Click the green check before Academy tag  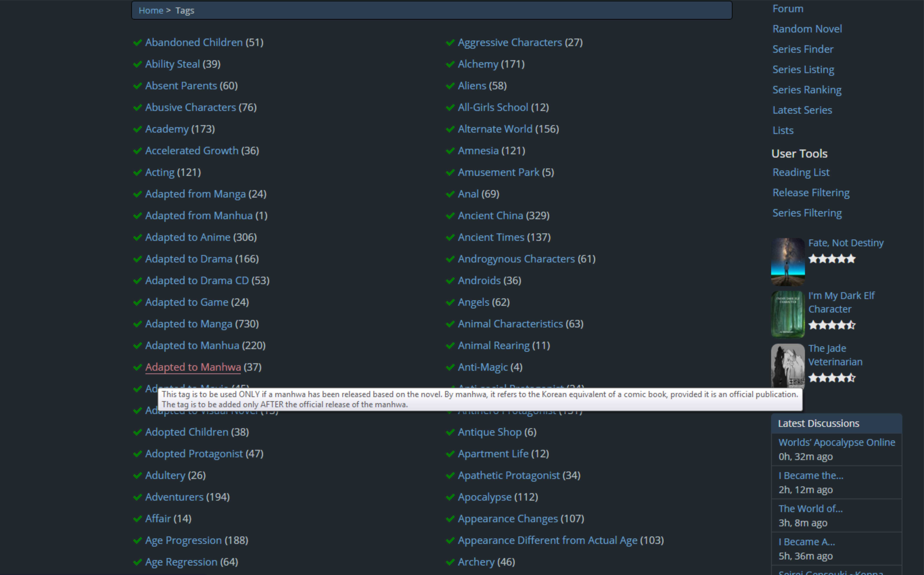point(138,129)
